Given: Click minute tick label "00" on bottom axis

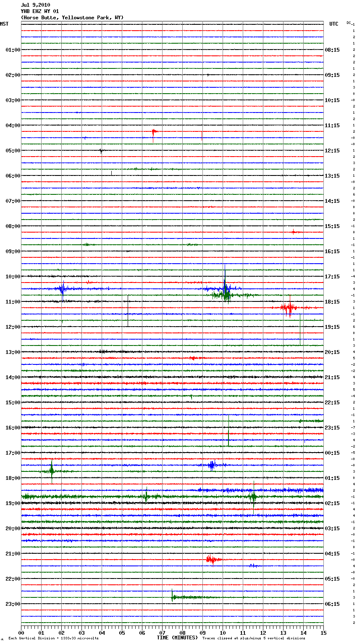Looking at the screenshot, I should (x=21, y=633).
